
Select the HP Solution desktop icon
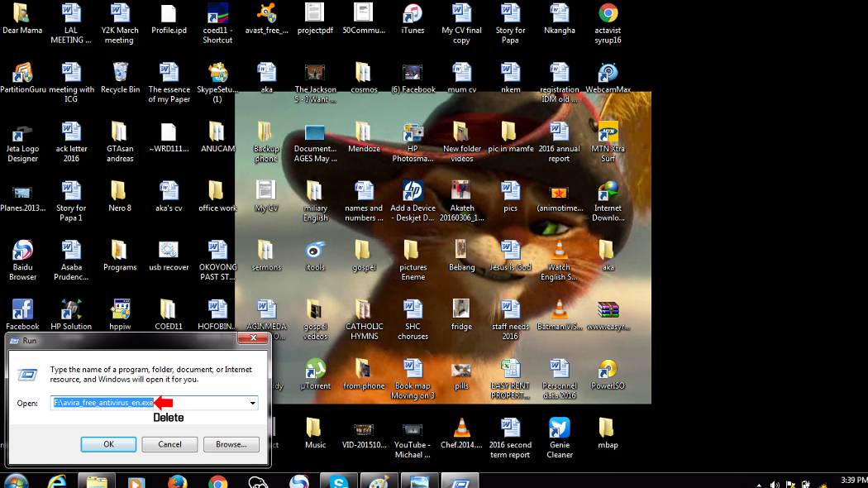(71, 314)
